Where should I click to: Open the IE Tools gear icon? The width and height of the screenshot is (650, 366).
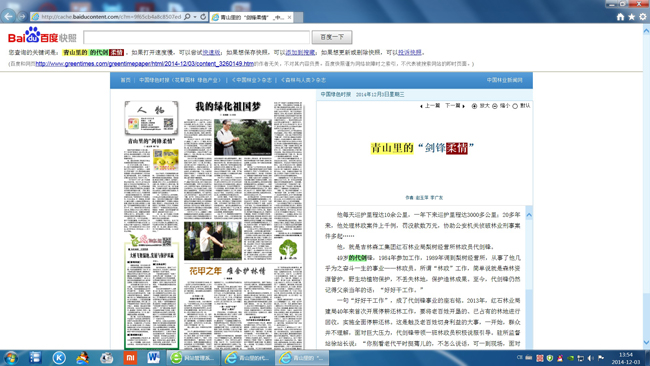click(643, 17)
